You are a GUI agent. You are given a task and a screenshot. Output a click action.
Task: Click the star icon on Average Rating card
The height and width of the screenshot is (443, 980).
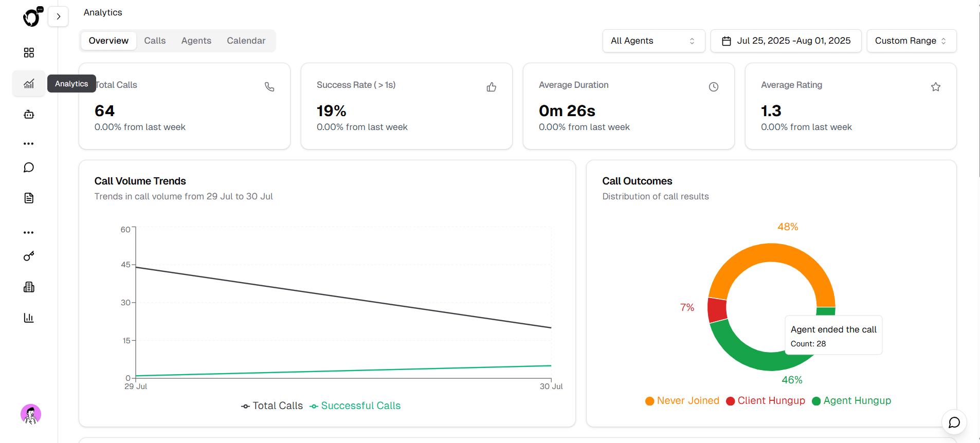(935, 86)
